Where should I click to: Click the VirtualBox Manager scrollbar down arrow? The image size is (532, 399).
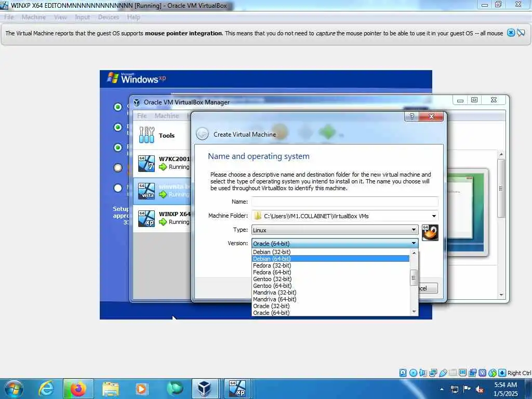click(501, 295)
